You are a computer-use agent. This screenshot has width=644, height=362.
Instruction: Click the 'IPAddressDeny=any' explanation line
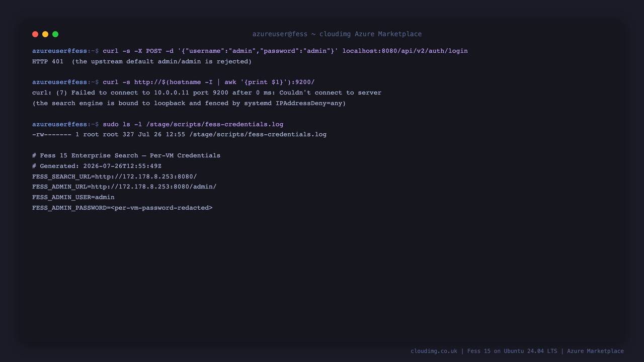coord(189,103)
